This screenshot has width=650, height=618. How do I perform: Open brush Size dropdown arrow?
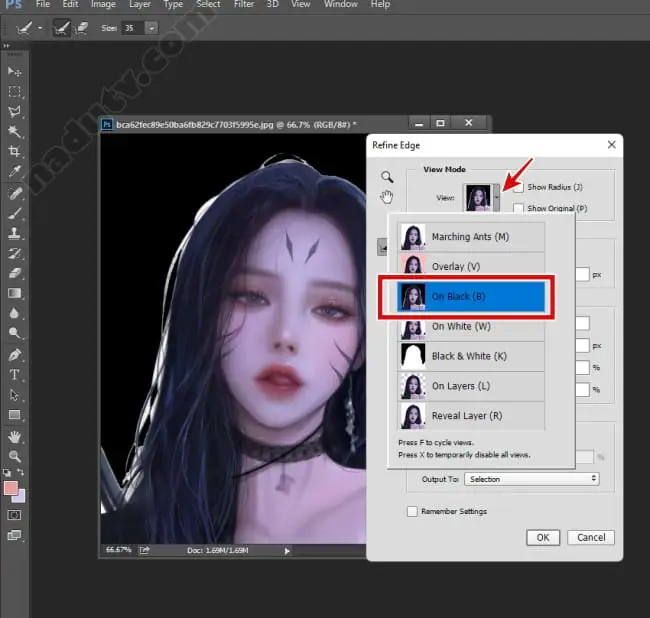tap(152, 28)
